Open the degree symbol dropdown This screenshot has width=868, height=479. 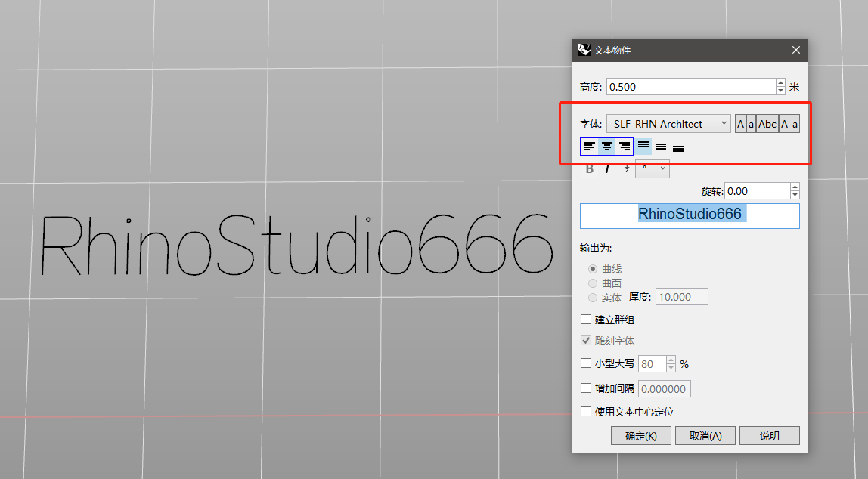click(x=653, y=168)
